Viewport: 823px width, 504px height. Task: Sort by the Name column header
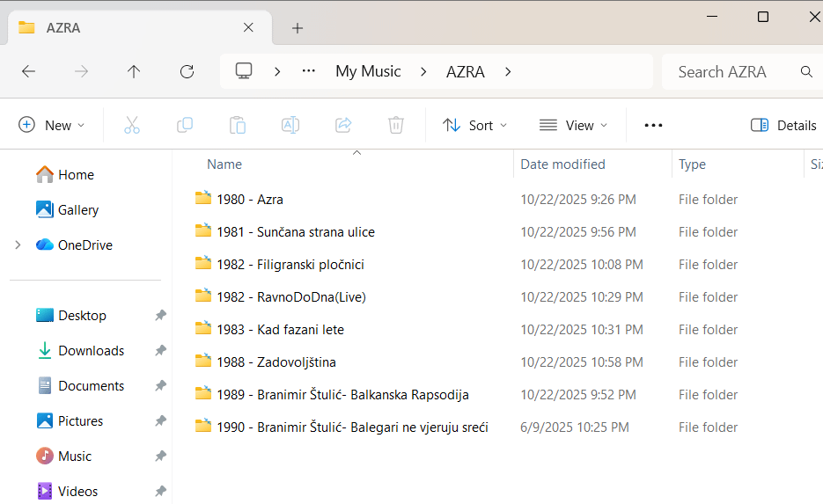point(224,164)
